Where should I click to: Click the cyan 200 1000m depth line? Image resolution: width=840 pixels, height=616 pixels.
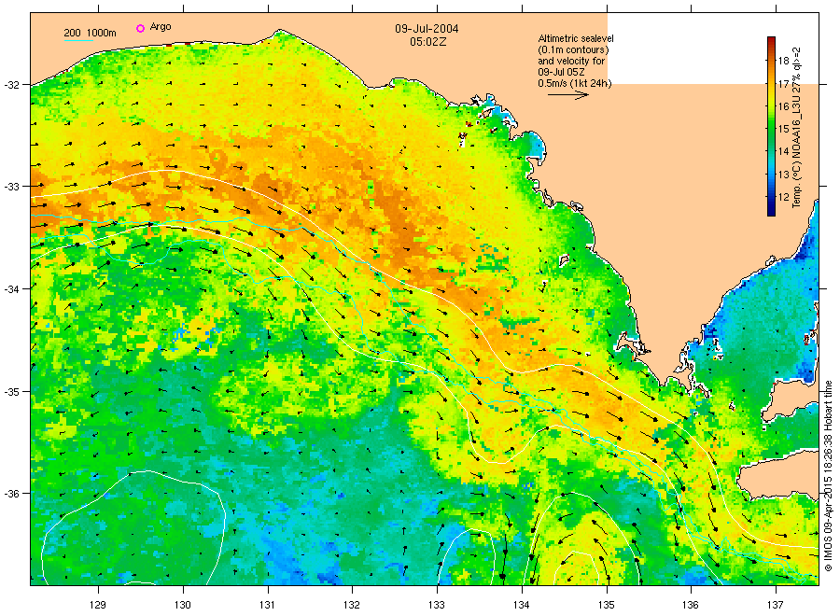point(78,40)
